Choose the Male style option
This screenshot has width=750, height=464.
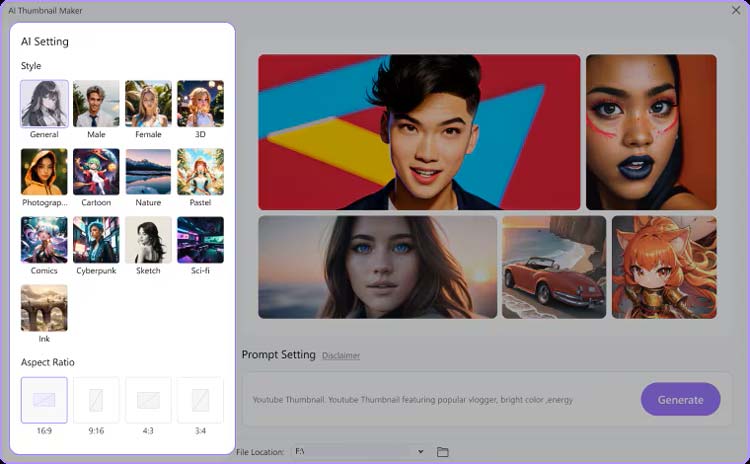click(x=96, y=104)
